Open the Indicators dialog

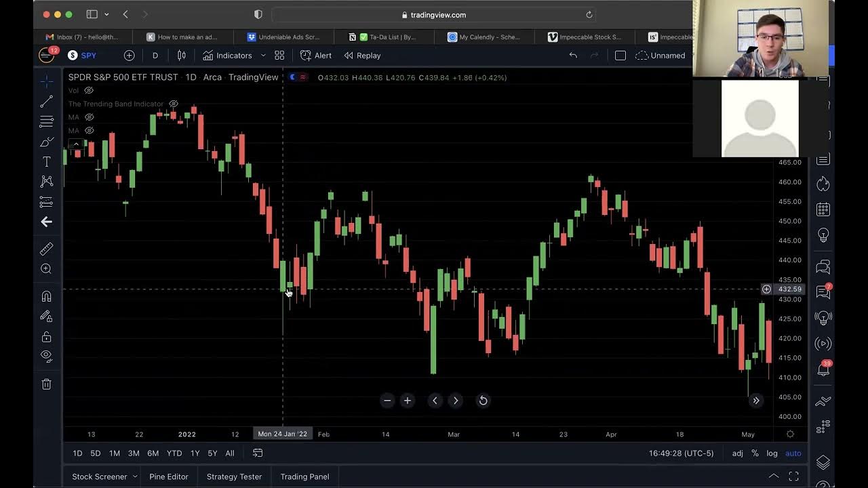coord(227,56)
